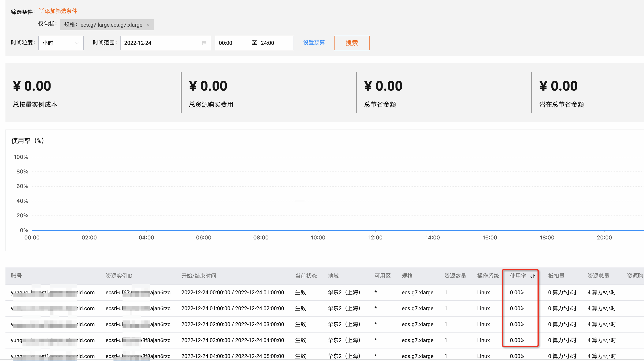Select row starting 2022-12-24 00:00:00

[232, 292]
